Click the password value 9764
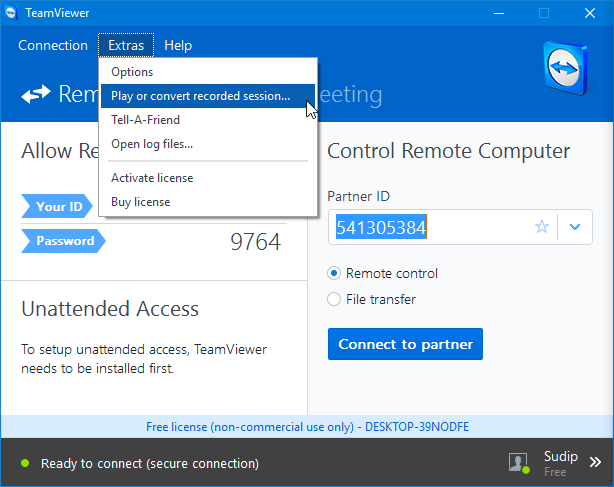Screen dimensions: 614x487 255,242
